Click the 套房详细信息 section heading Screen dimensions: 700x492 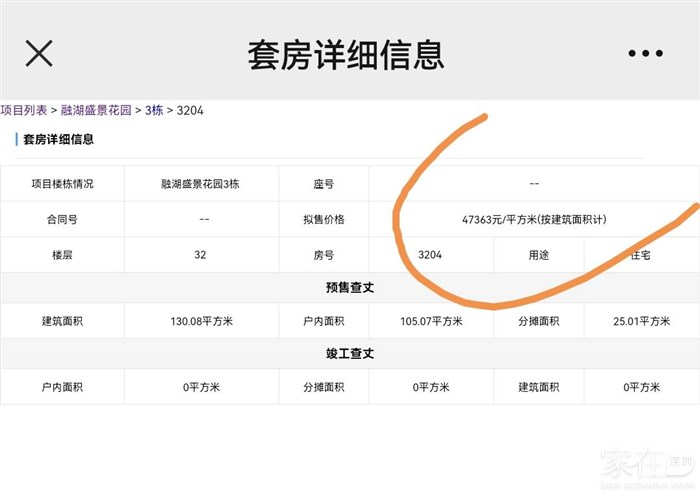pyautogui.click(x=58, y=139)
